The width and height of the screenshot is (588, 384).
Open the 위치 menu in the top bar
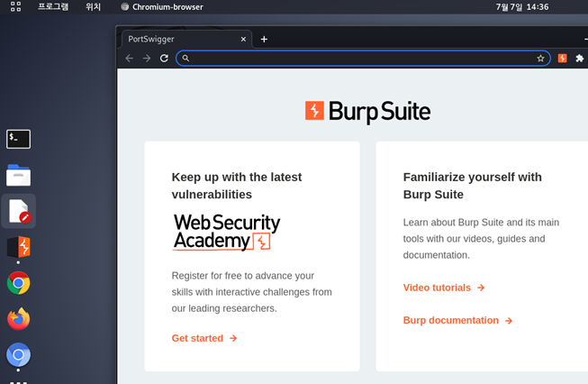(x=93, y=6)
